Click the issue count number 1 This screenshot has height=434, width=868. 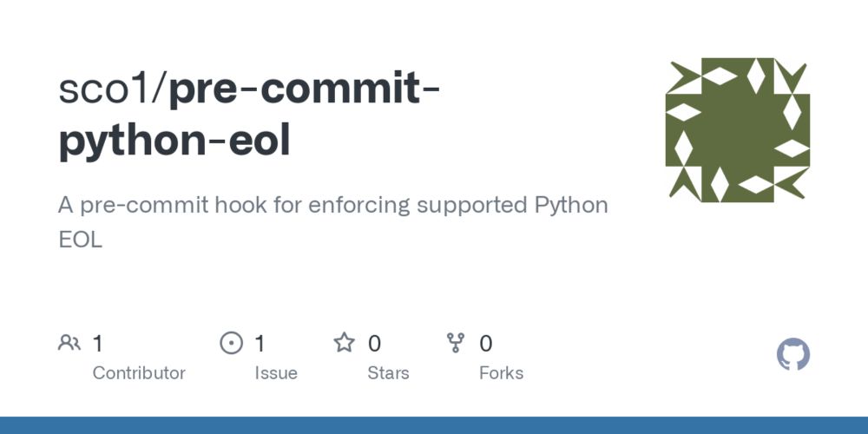coord(260,344)
